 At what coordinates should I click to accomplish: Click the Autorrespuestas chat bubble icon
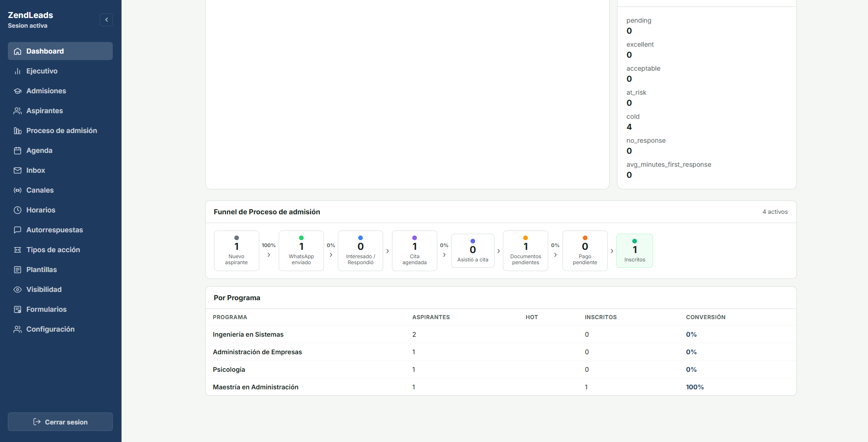click(18, 230)
